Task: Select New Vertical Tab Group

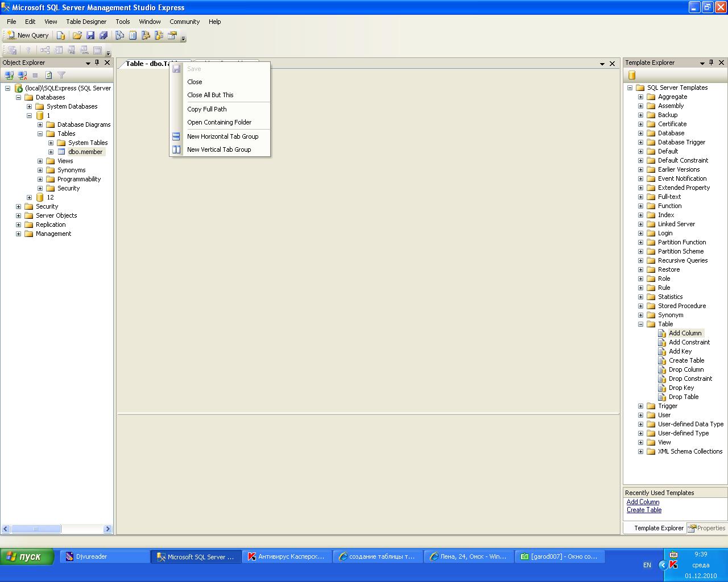Action: pyautogui.click(x=220, y=149)
